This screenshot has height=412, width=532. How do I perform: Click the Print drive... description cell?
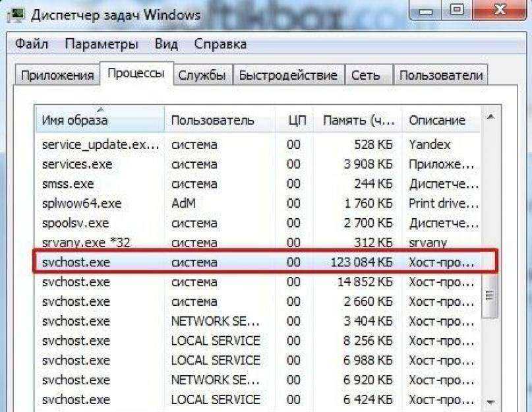pos(444,203)
